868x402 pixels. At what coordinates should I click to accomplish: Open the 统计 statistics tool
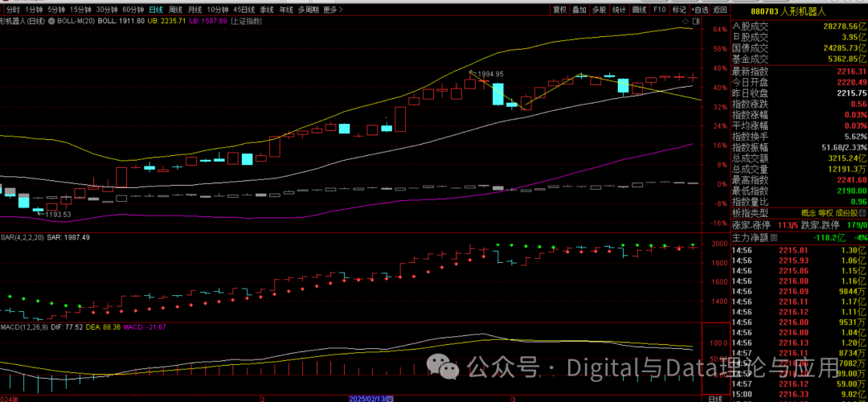pyautogui.click(x=620, y=10)
